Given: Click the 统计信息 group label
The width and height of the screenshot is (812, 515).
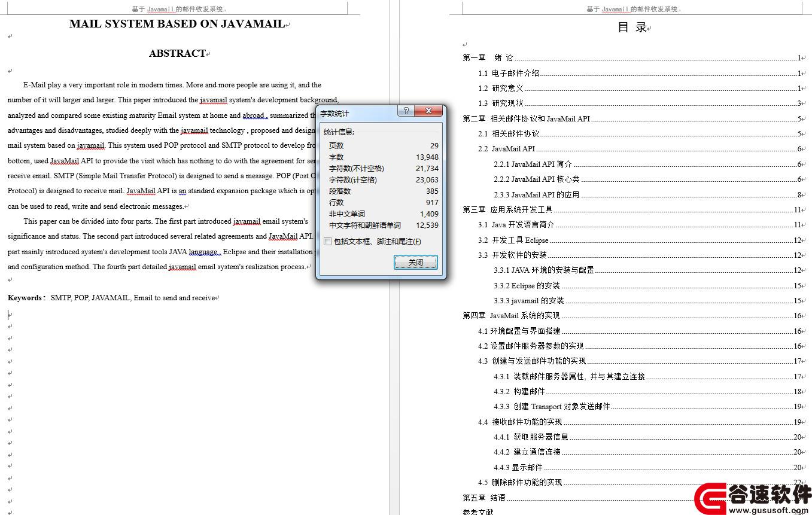Looking at the screenshot, I should [339, 132].
